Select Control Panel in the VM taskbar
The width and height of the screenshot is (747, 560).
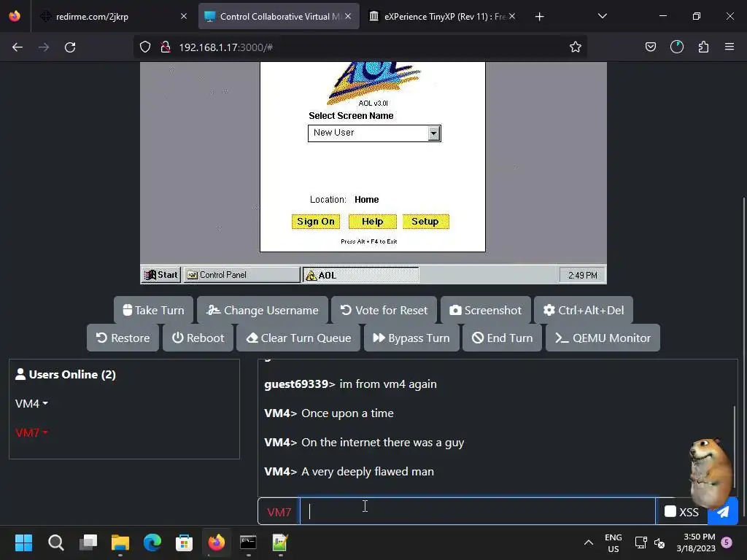[242, 275]
